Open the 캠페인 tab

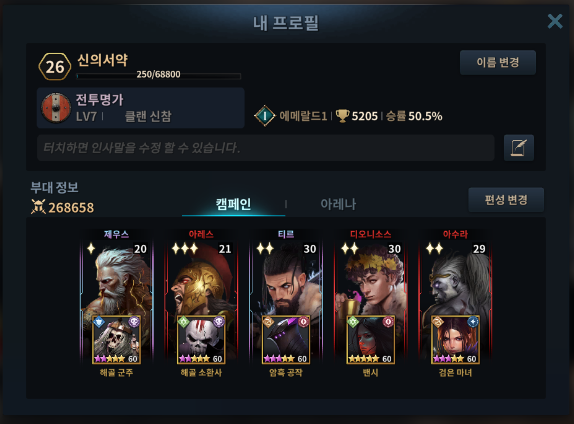coord(234,204)
